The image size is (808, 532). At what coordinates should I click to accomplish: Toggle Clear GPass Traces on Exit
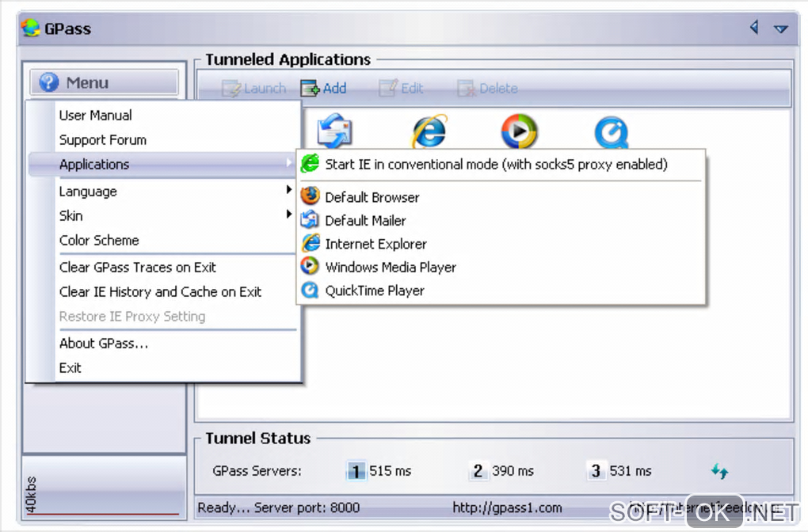(138, 268)
